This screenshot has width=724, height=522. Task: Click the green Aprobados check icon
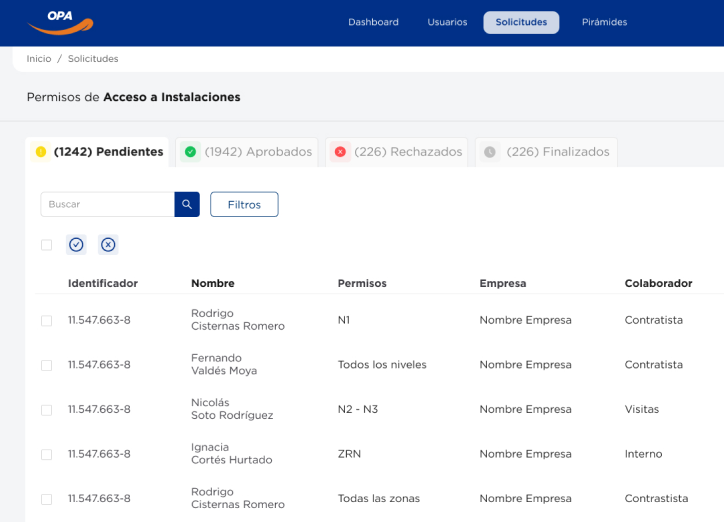point(190,152)
